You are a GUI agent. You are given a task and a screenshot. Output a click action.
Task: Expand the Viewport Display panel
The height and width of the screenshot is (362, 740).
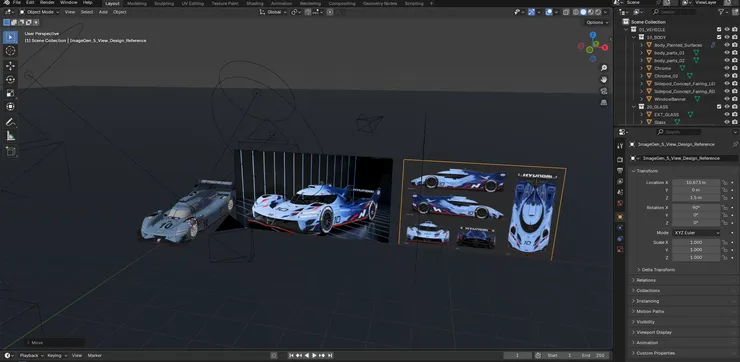[654, 332]
